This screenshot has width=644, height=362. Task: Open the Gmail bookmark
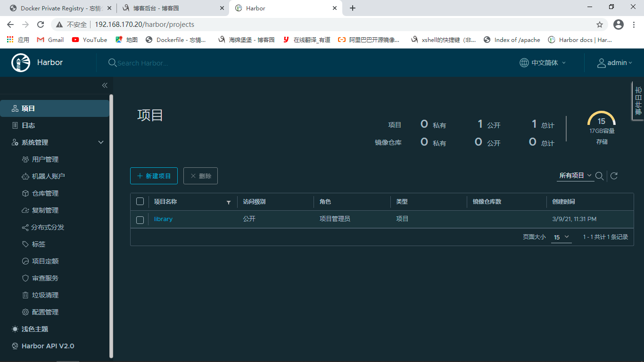[x=50, y=40]
